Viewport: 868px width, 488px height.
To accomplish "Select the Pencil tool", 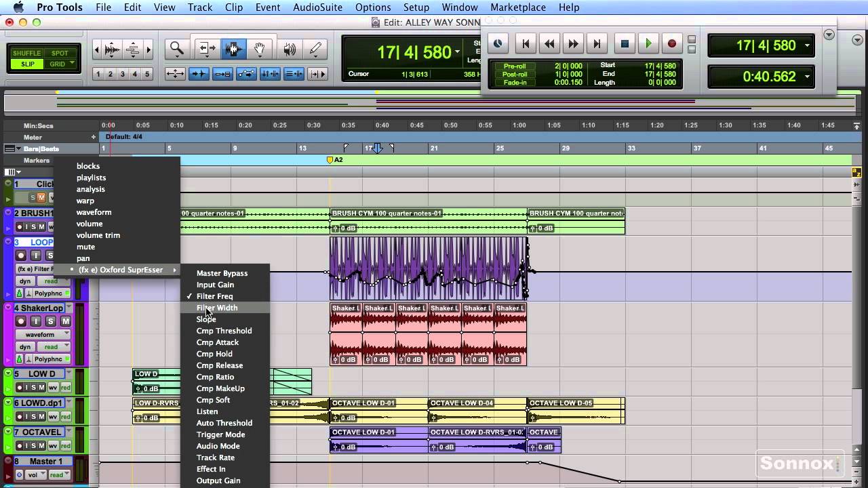I will click(315, 49).
